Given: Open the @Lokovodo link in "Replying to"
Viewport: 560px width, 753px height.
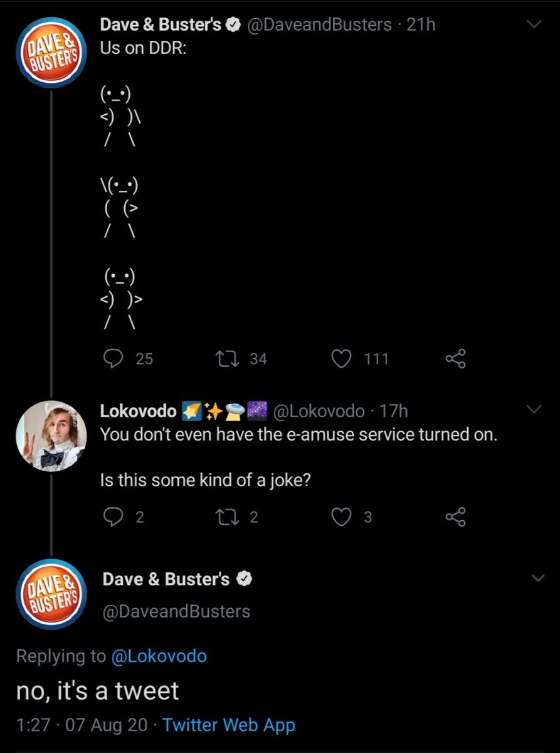Looking at the screenshot, I should click(x=159, y=656).
